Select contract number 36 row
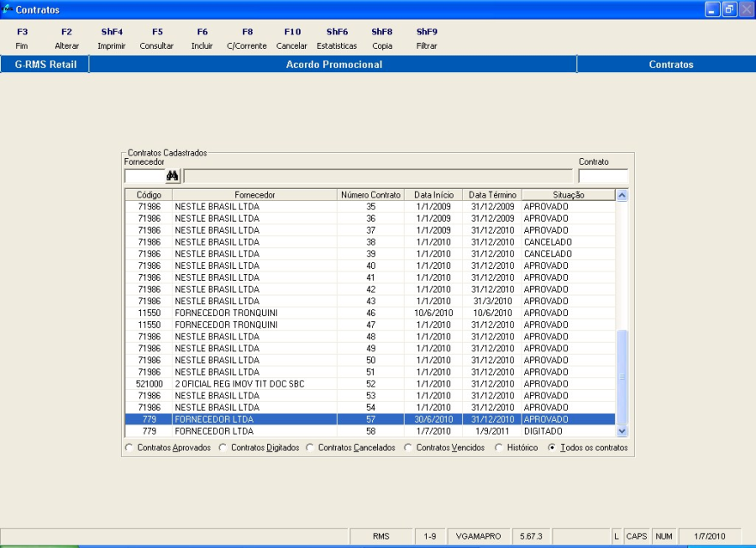Screen dimensions: 756x548 [x=370, y=219]
